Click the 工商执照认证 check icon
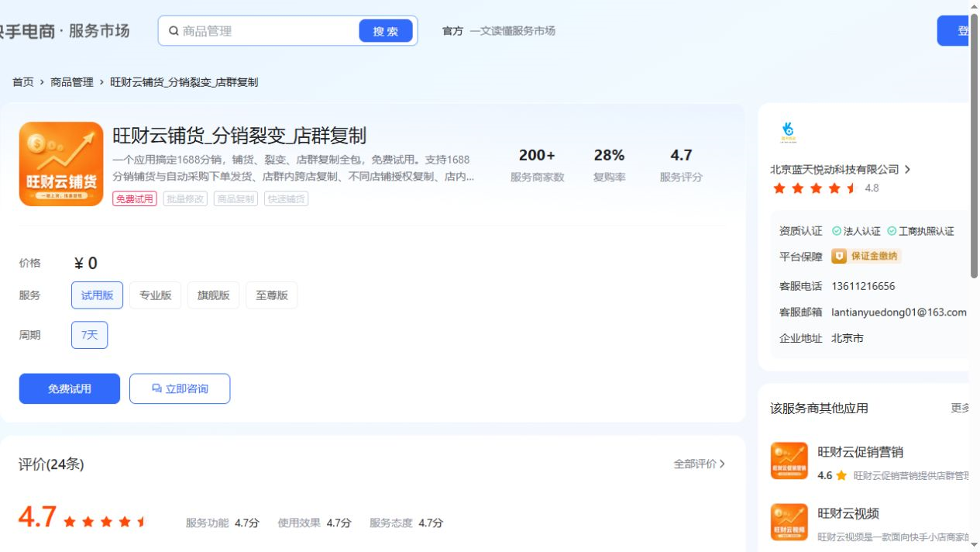This screenshot has width=980, height=552. (x=892, y=231)
